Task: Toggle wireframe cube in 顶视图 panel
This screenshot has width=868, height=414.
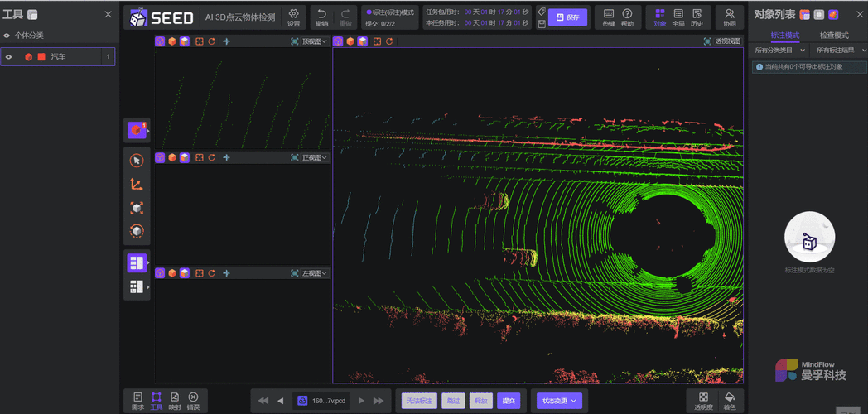Action: coord(160,41)
